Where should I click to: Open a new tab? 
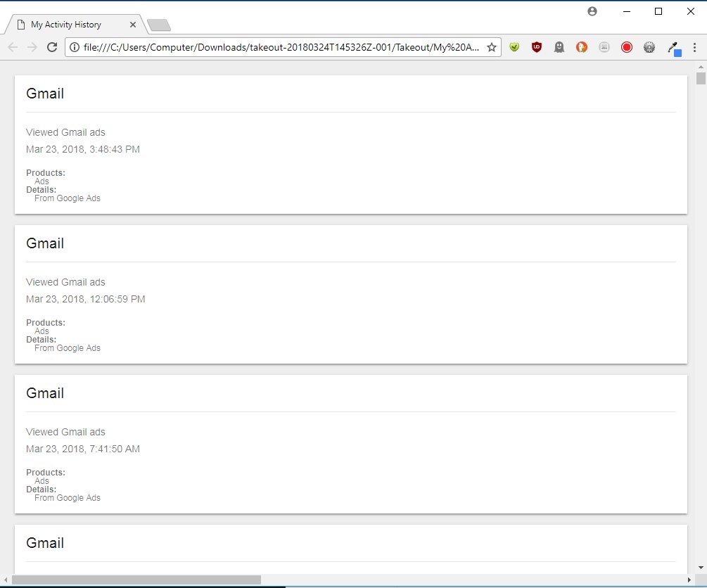pyautogui.click(x=159, y=25)
